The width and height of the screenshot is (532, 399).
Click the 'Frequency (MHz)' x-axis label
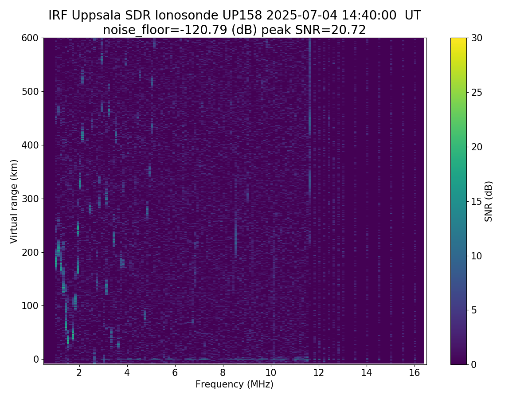tap(235, 384)
